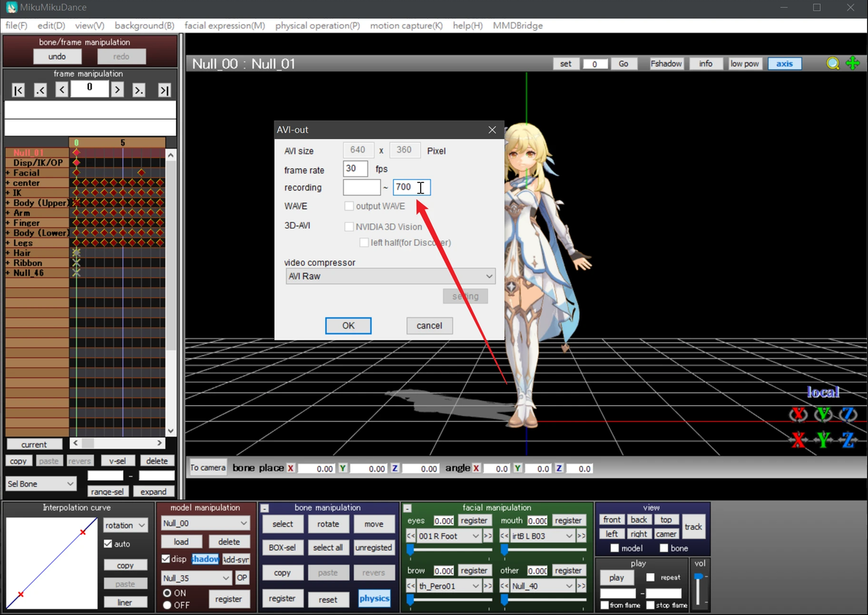This screenshot has height=615, width=868.
Task: Click the blue Z move axis icon
Action: 848,440
